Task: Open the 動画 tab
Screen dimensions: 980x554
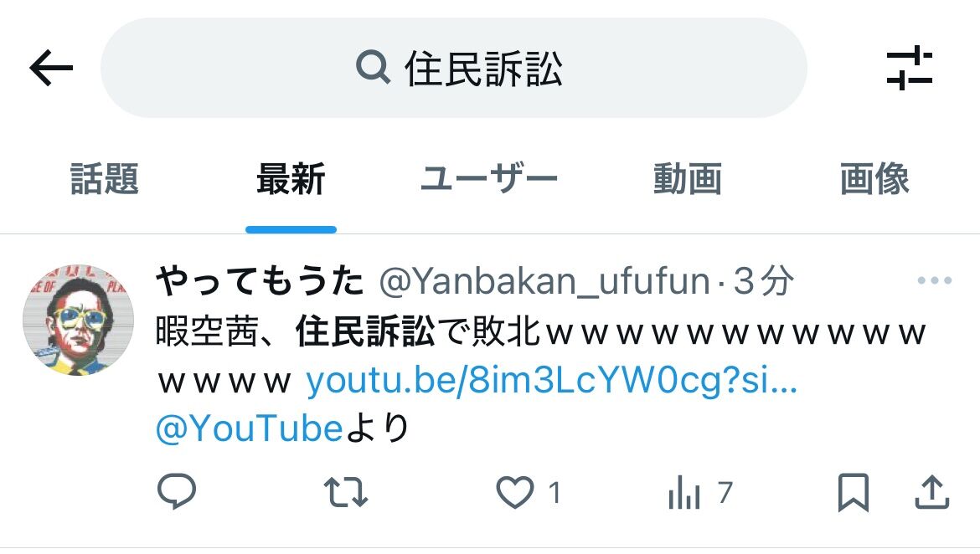Action: [688, 179]
